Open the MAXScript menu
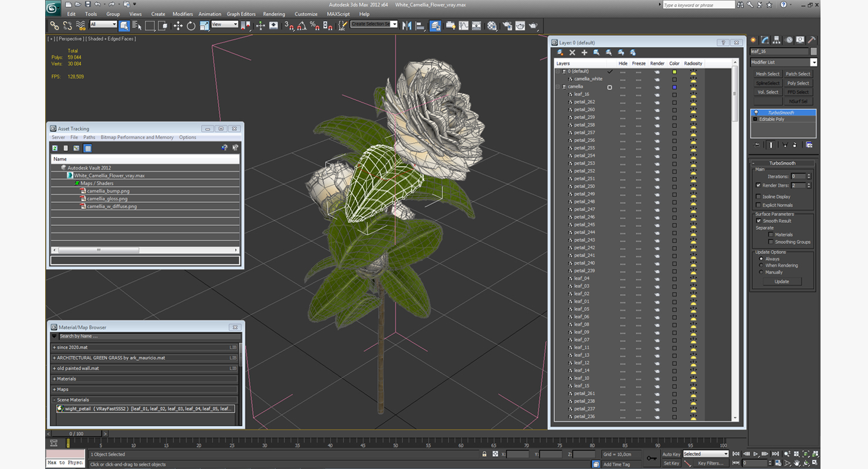This screenshot has width=868, height=469. [x=338, y=14]
